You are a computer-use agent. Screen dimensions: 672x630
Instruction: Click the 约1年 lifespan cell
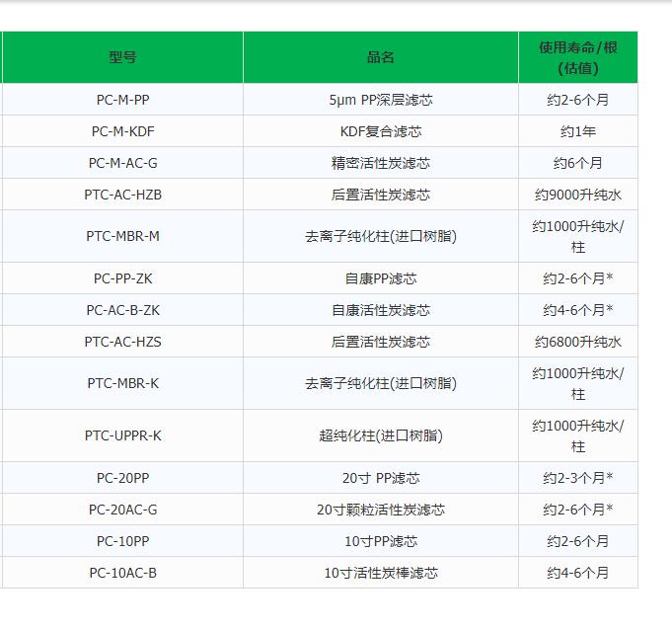[x=578, y=131]
